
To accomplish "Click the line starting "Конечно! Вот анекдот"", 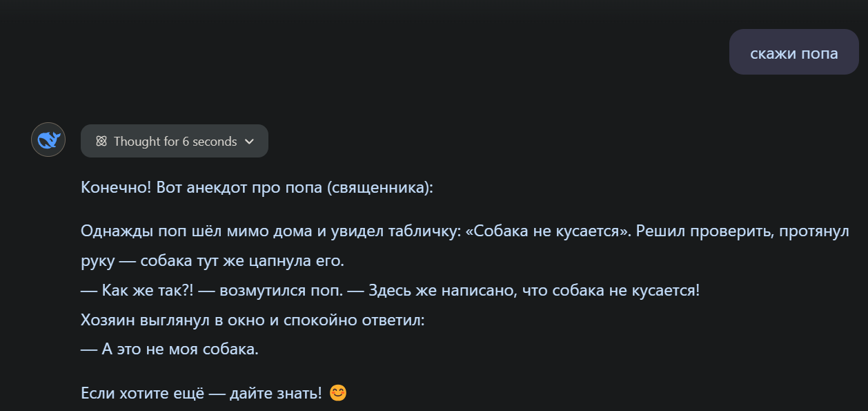I will (x=257, y=187).
